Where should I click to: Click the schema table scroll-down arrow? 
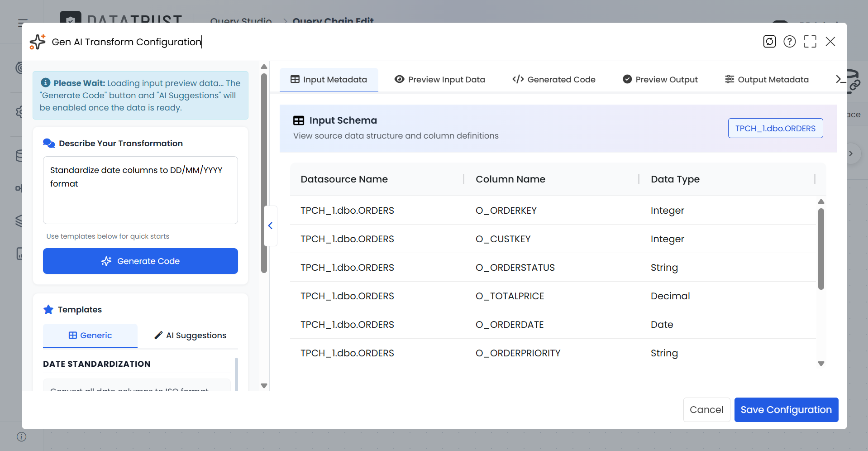(x=821, y=364)
